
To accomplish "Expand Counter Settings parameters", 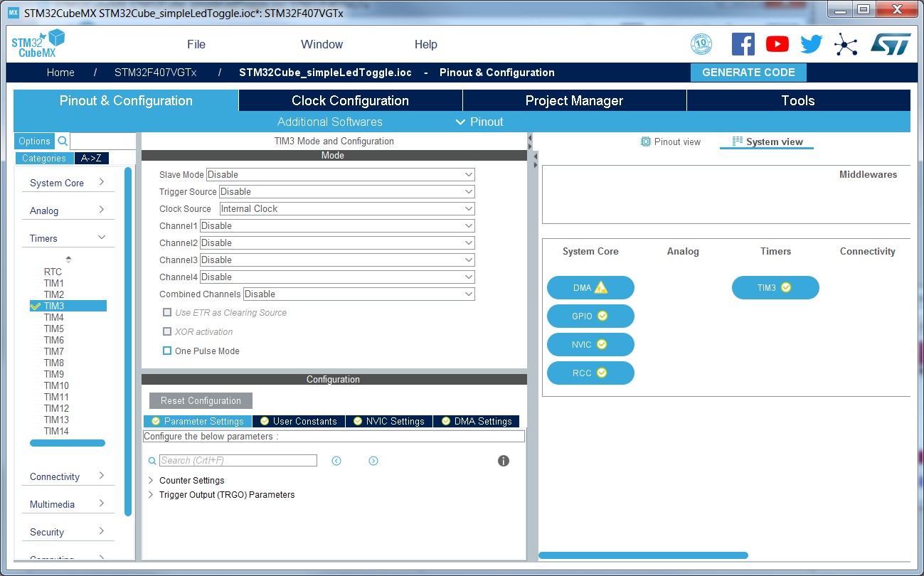I will (151, 480).
